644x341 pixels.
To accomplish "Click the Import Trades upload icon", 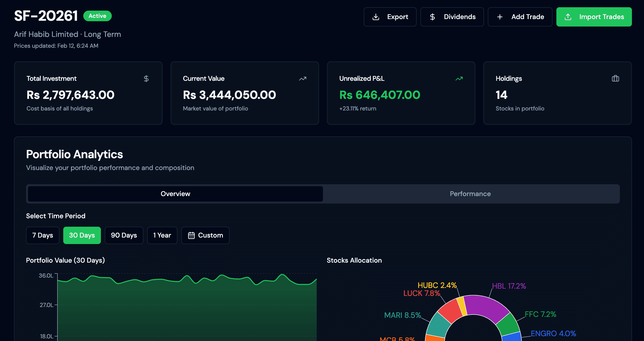I will point(568,17).
